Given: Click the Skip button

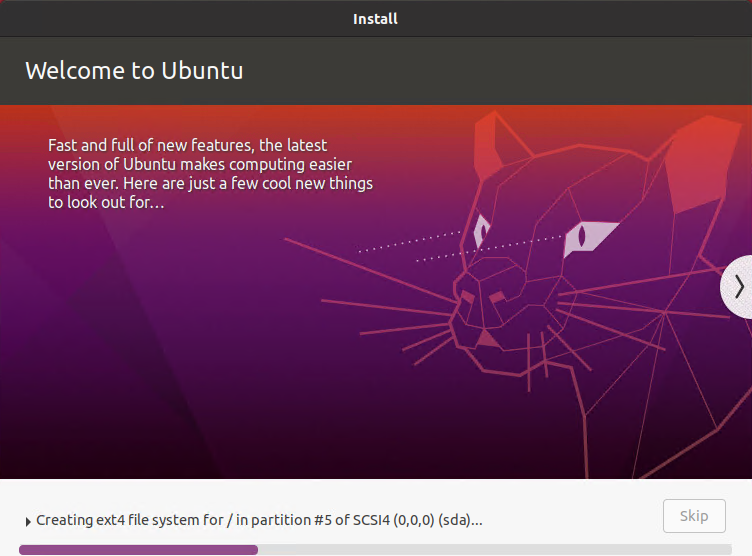Looking at the screenshot, I should pyautogui.click(x=694, y=516).
